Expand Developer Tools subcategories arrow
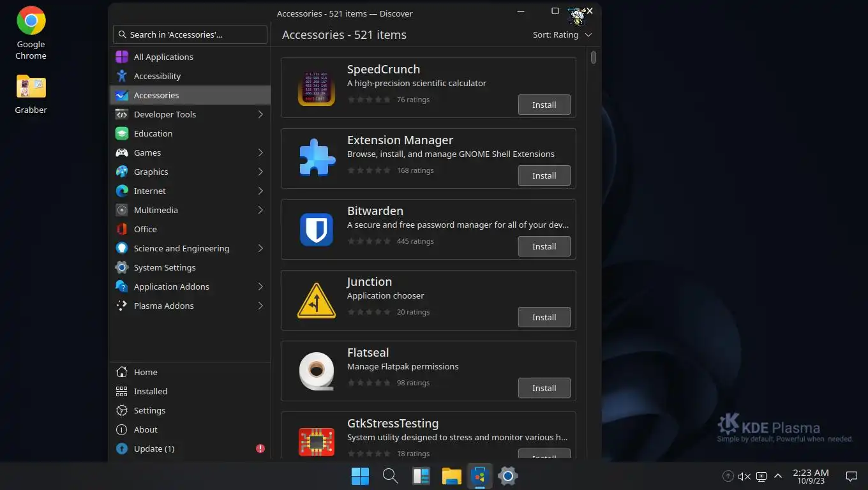This screenshot has width=868, height=490. click(260, 114)
